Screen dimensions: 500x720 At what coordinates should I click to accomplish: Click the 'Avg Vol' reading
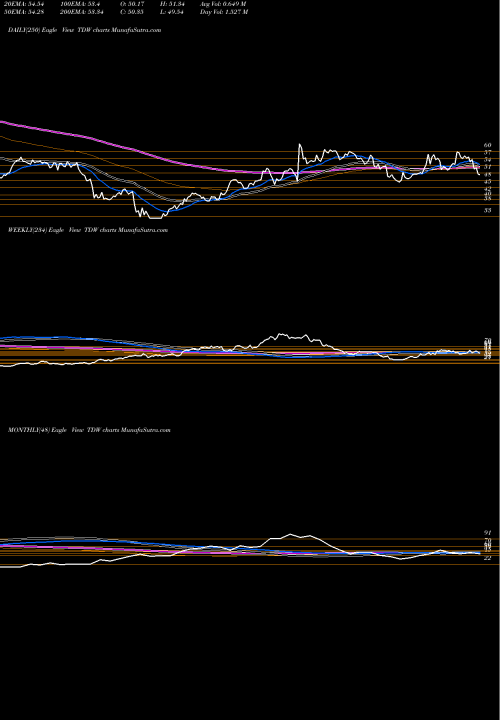tap(223, 4)
